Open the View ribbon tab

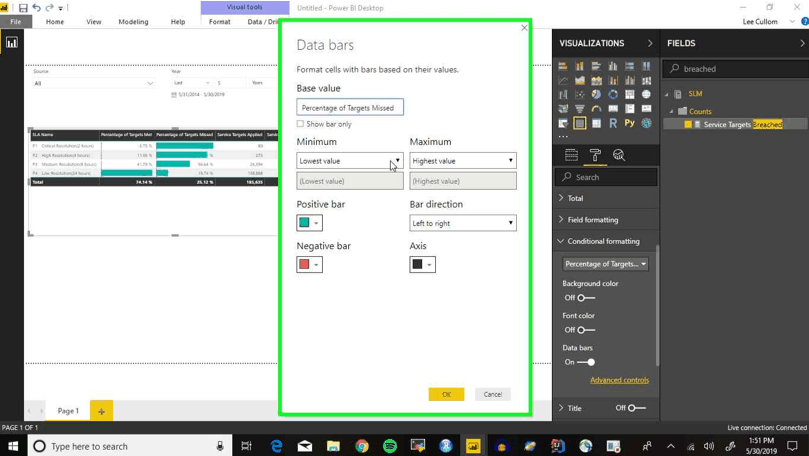(x=94, y=22)
